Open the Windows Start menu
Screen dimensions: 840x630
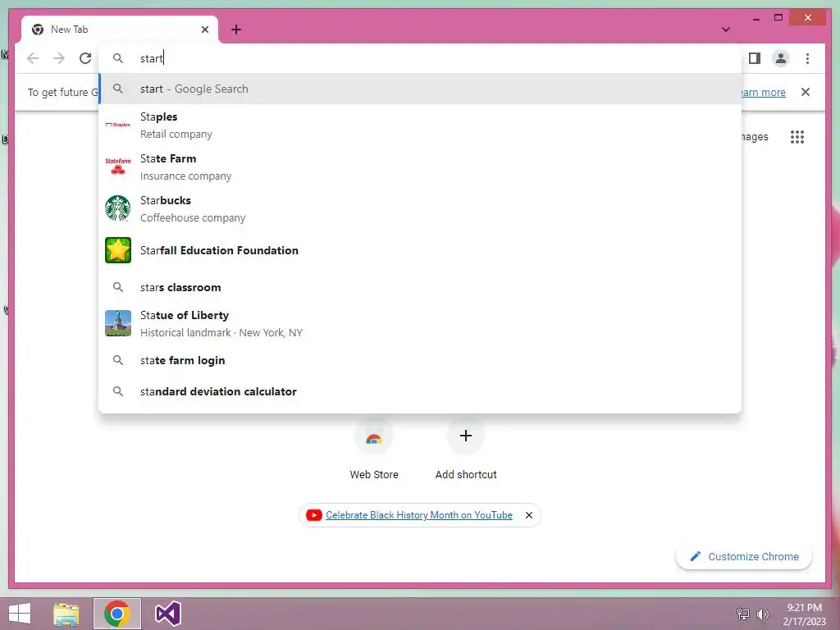click(20, 614)
